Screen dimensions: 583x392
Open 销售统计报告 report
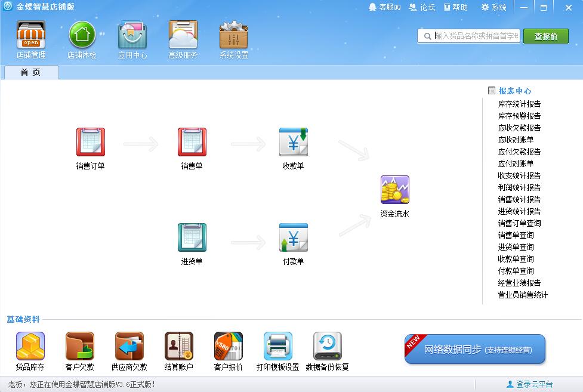pyautogui.click(x=519, y=199)
